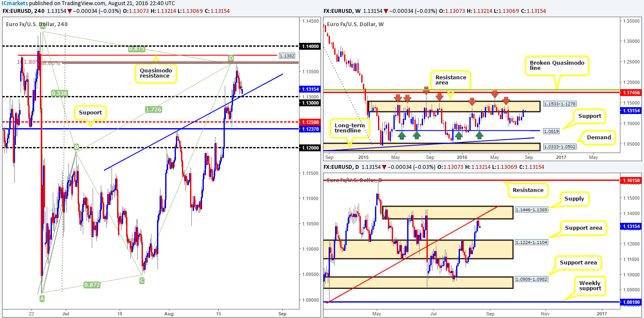Select the 1.1382 price label on 4-hour chart
The height and width of the screenshot is (318, 644).
point(287,56)
